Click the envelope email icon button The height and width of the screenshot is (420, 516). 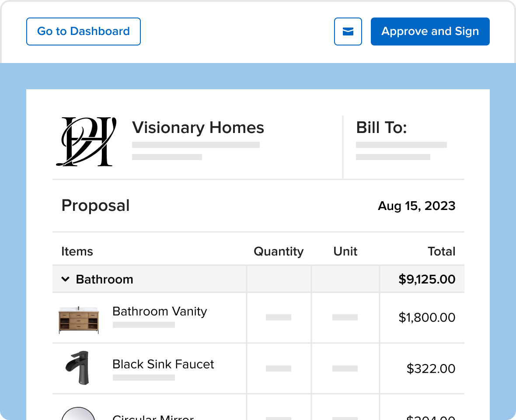click(348, 31)
